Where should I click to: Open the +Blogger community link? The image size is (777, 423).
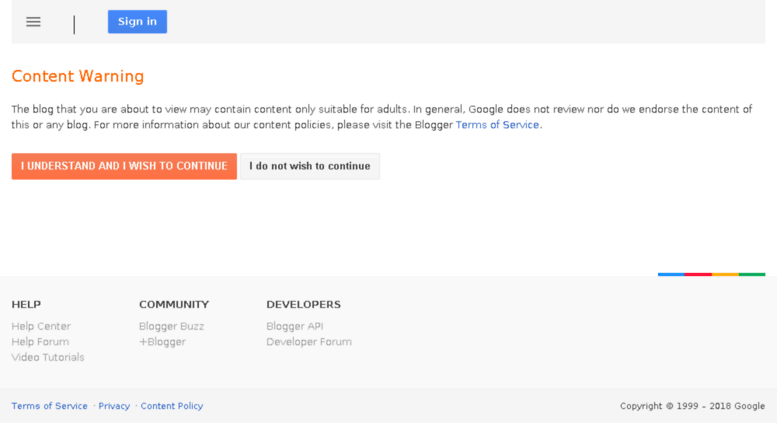pos(162,342)
